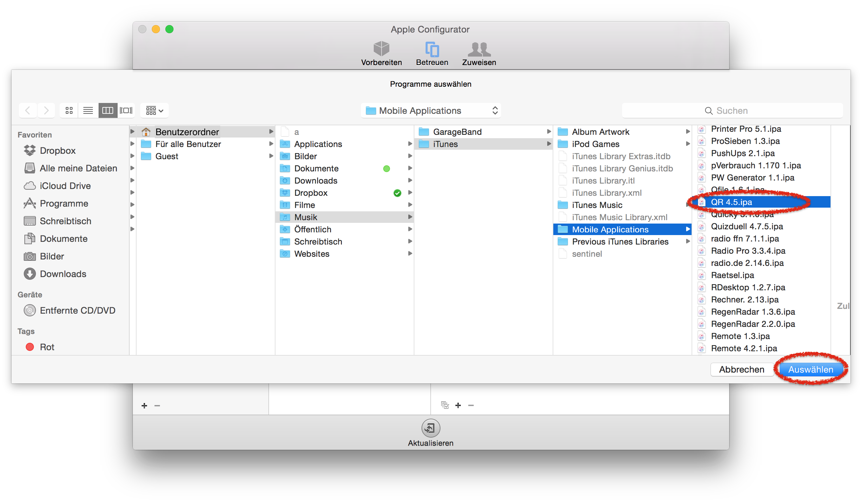
Task: Select column view mode
Action: (107, 110)
